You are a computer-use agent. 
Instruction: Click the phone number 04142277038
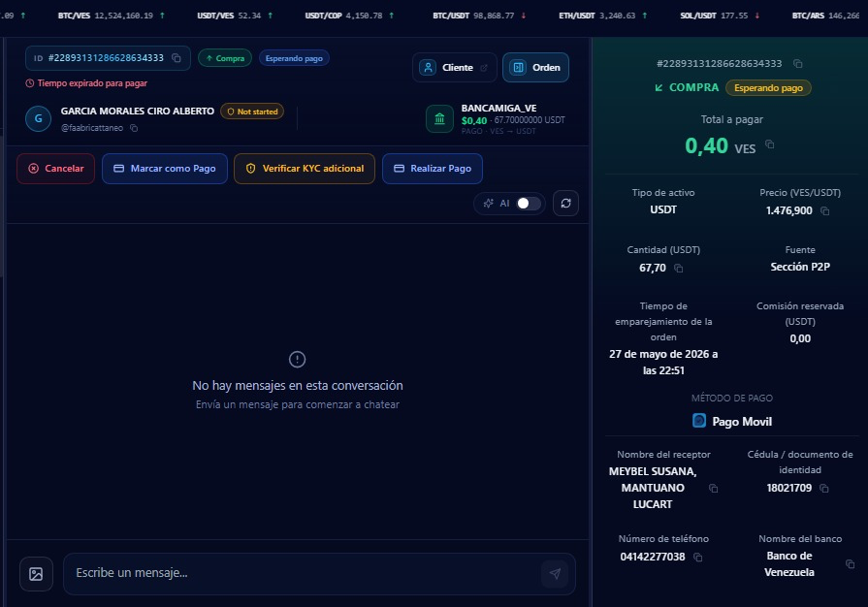click(x=652, y=557)
